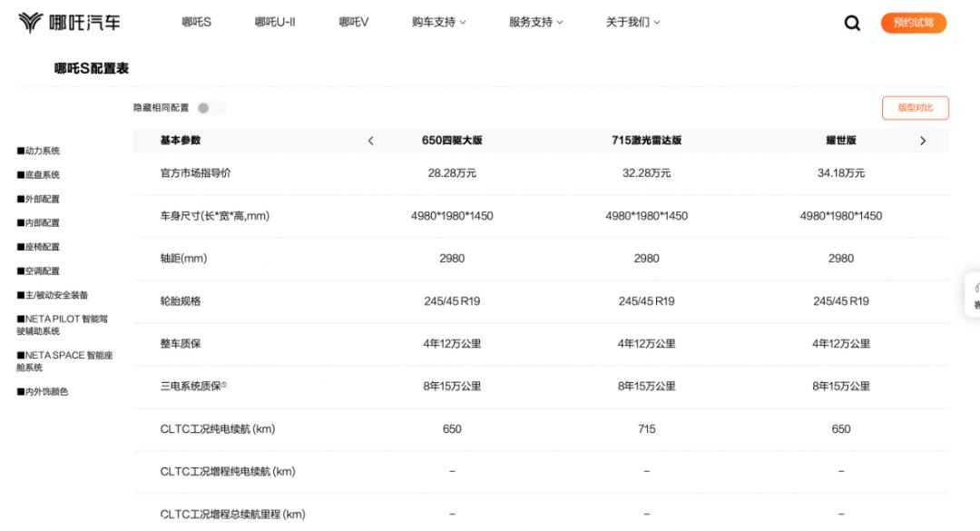Open the 哪吒U-II nav item
This screenshot has height=531, width=980.
click(275, 22)
